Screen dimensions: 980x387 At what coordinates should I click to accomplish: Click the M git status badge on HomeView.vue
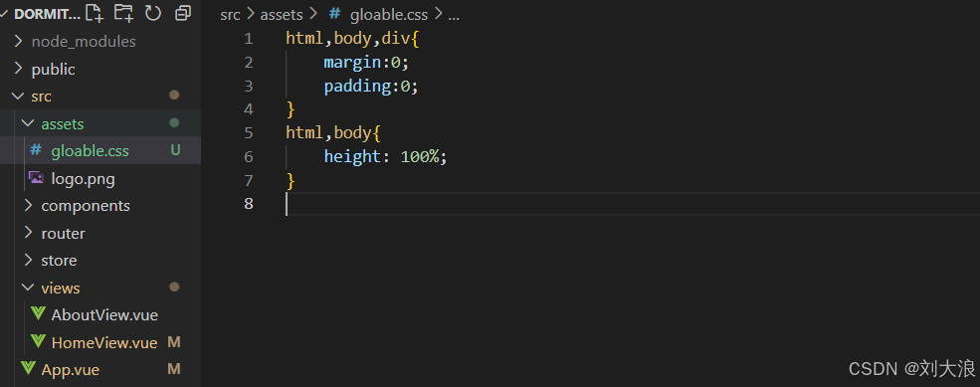pos(174,342)
